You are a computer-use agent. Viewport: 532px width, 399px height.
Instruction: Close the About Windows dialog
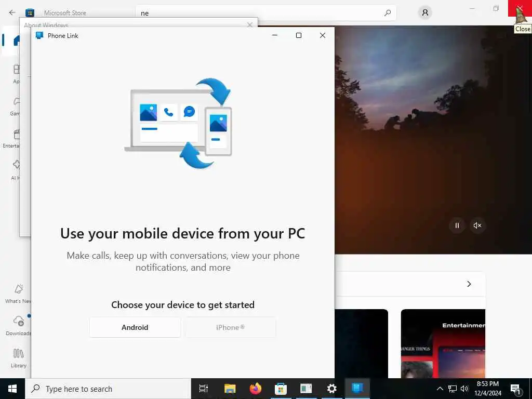pos(250,25)
